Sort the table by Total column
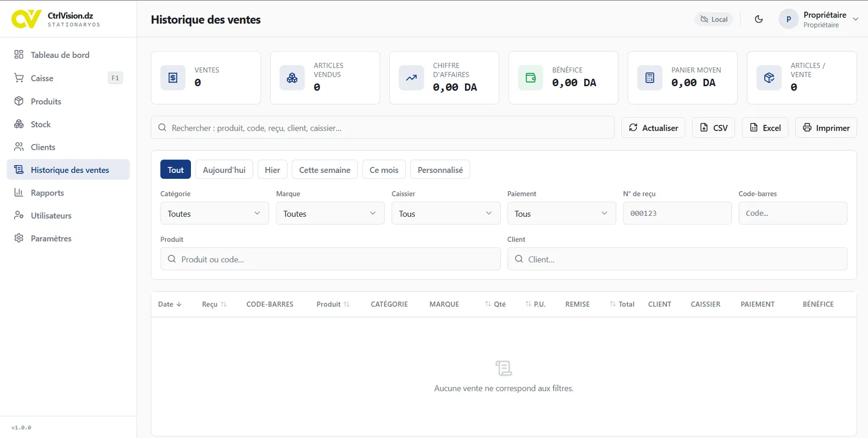The height and width of the screenshot is (438, 868). tap(622, 304)
